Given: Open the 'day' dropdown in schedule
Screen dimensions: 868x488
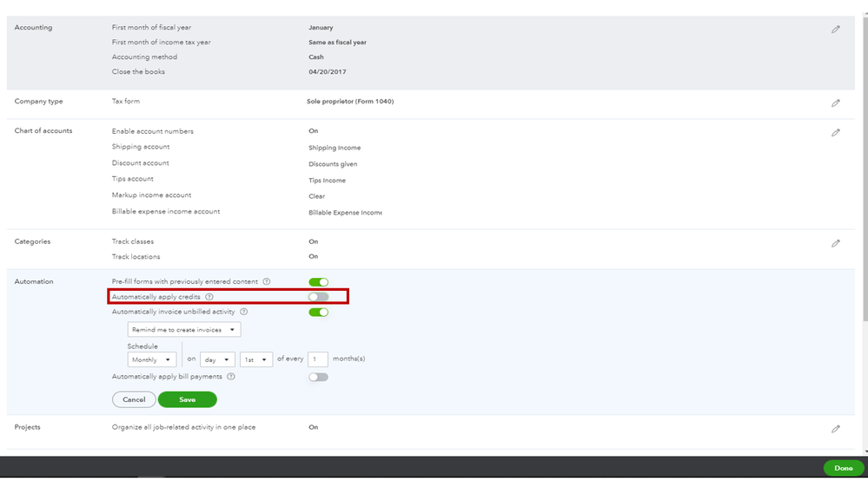Looking at the screenshot, I should tap(217, 359).
